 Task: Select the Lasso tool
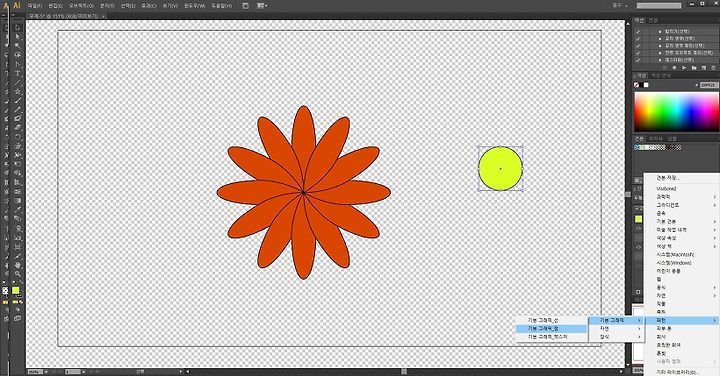point(18,55)
